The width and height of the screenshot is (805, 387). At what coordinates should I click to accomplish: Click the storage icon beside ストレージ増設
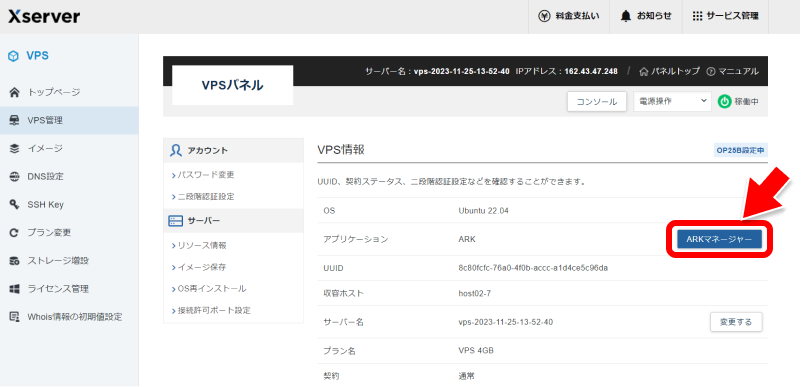pos(14,261)
